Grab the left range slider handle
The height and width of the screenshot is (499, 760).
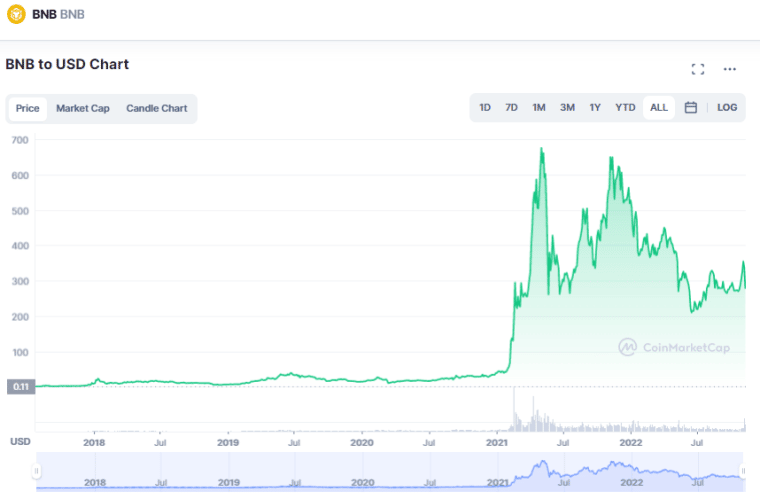pos(36,471)
